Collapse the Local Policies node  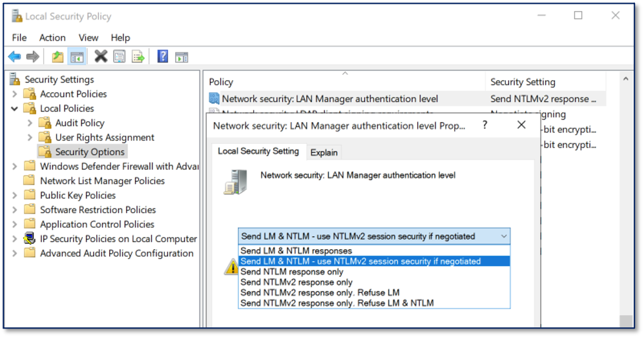(15, 108)
